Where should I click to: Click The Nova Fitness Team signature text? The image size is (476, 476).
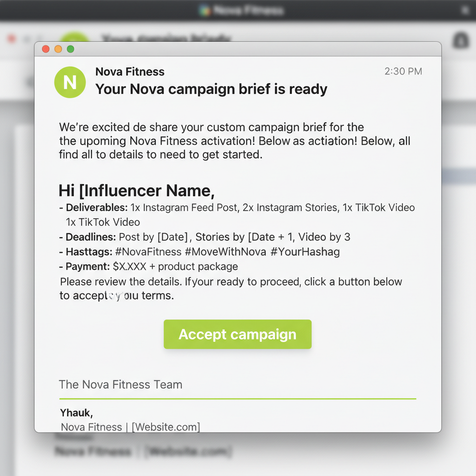point(120,384)
